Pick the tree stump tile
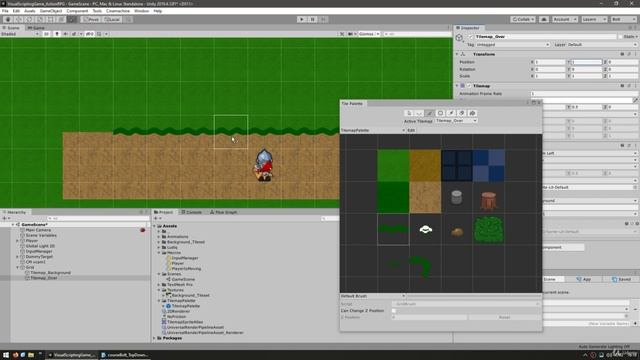Viewport: 640px width, 360px height. click(489, 201)
